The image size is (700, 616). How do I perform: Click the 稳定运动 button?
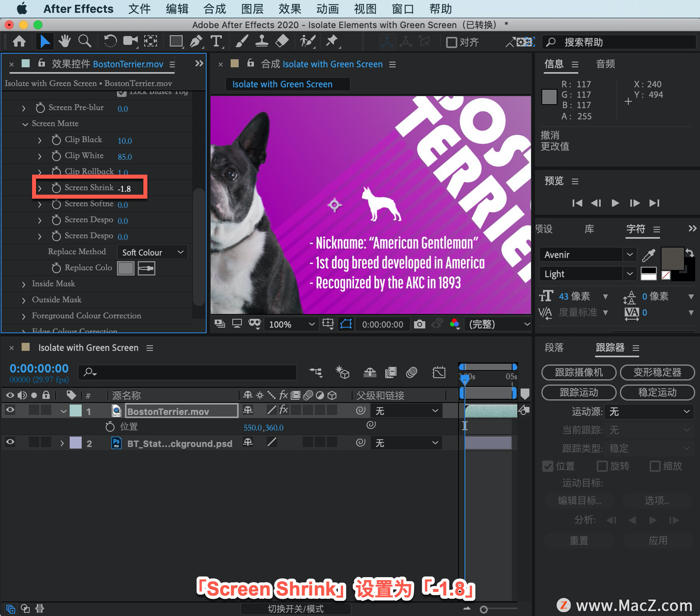(x=657, y=393)
